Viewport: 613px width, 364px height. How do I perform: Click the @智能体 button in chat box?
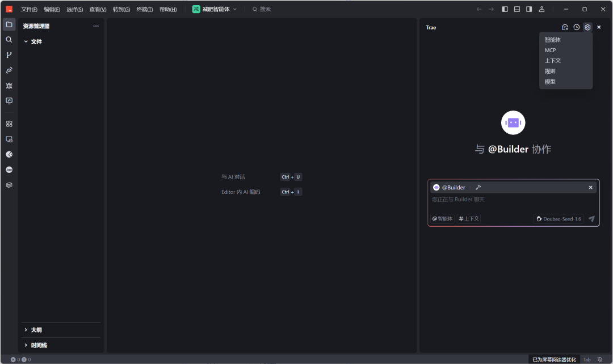[442, 219]
